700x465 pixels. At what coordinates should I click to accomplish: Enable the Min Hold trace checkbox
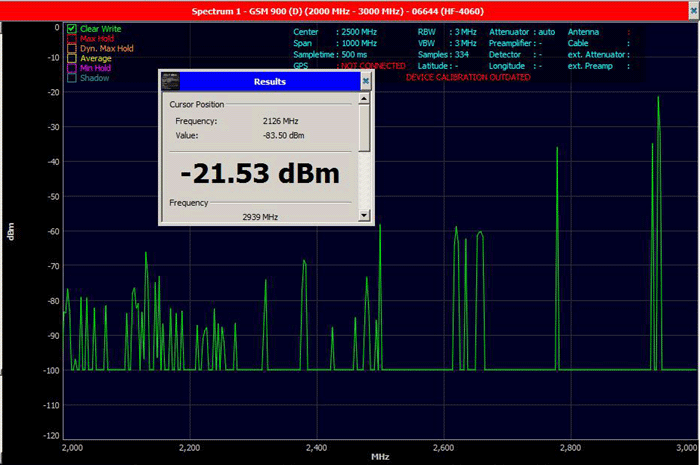point(71,68)
